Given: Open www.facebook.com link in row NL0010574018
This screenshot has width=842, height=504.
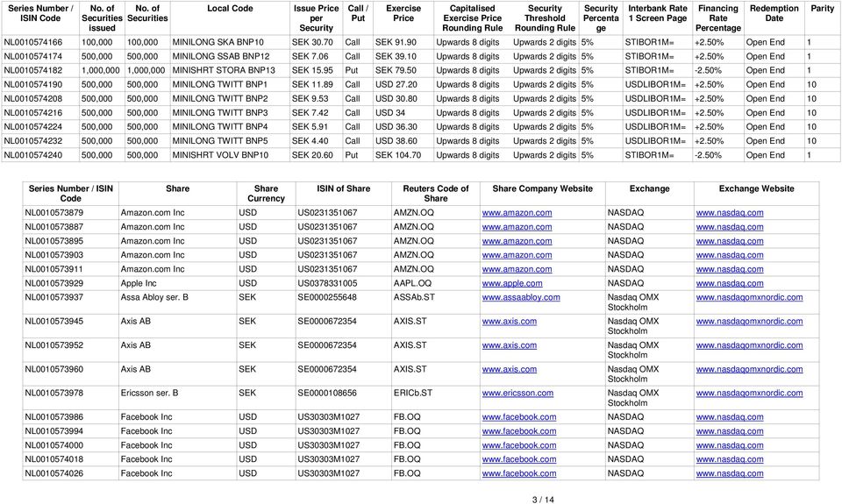Looking at the screenshot, I should click(x=518, y=459).
